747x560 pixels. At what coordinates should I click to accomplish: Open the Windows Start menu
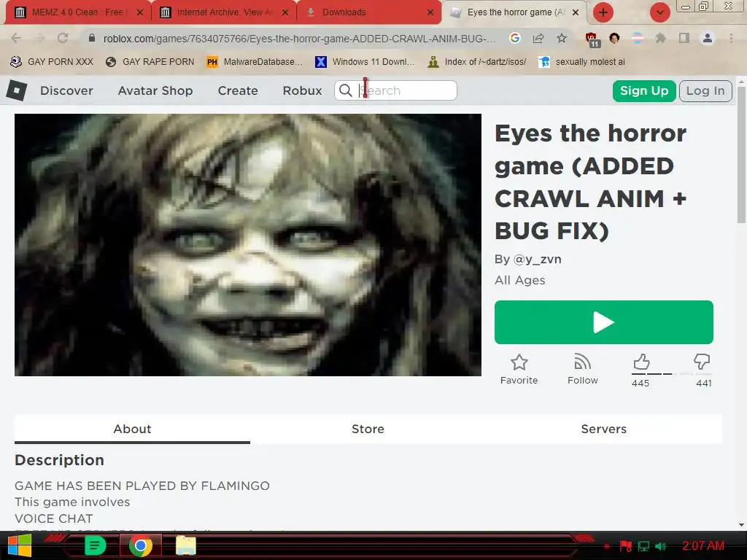(20, 545)
